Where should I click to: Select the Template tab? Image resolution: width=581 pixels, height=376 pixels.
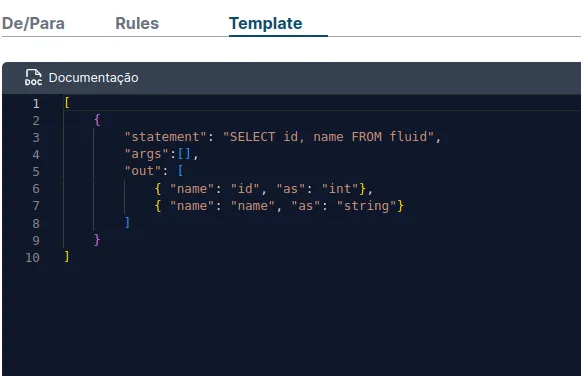pos(266,24)
